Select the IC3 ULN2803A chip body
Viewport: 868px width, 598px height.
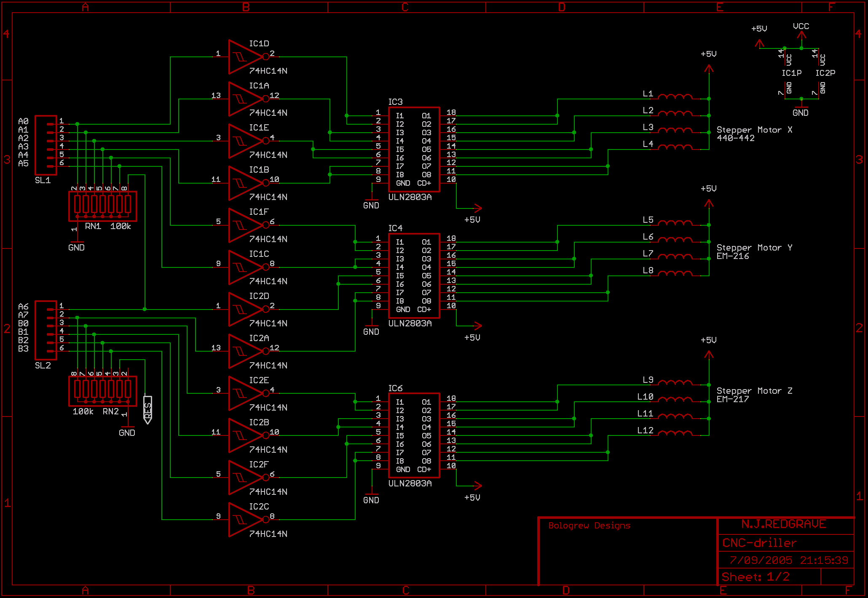(414, 149)
